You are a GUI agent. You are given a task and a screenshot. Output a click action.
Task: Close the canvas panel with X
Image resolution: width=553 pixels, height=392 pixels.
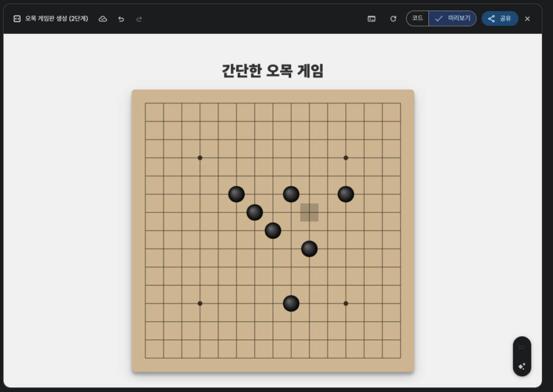click(x=527, y=19)
